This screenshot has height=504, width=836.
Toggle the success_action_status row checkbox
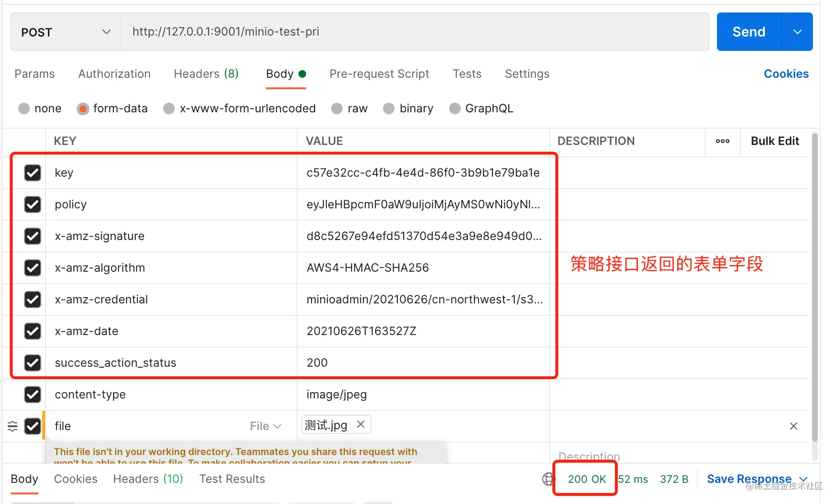click(33, 363)
